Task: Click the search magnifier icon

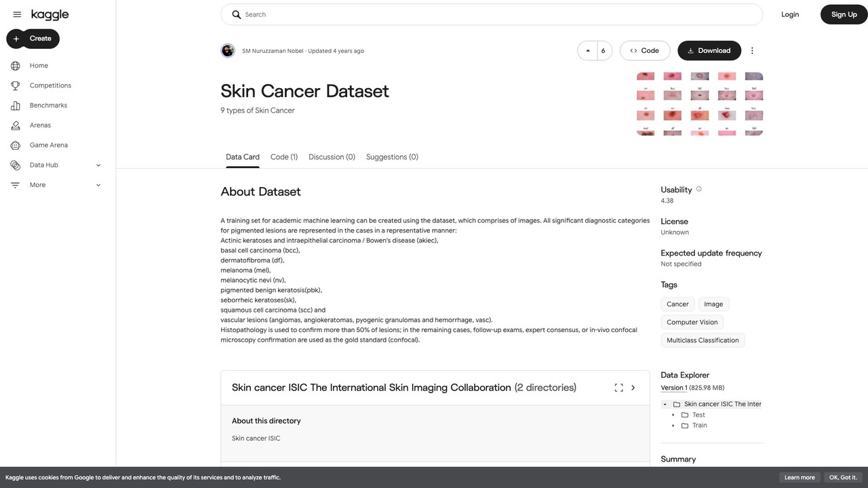Action: 237,14
